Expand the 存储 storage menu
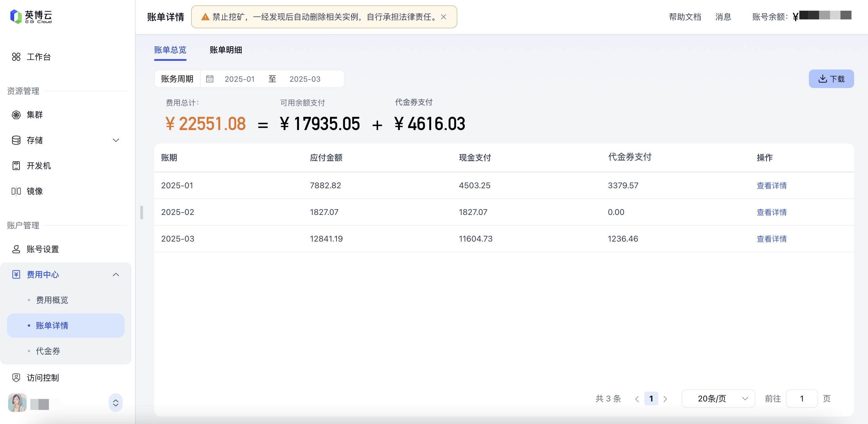Screen dimensions: 868x424 (116, 140)
